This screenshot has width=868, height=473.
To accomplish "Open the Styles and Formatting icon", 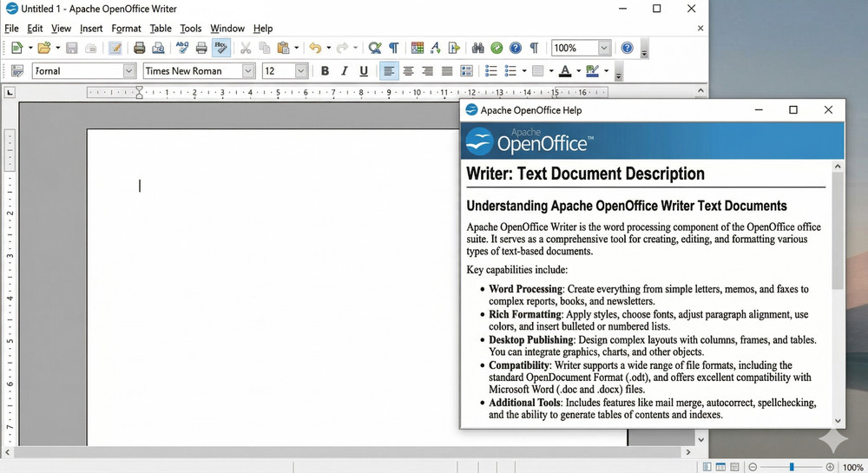I will (x=17, y=71).
